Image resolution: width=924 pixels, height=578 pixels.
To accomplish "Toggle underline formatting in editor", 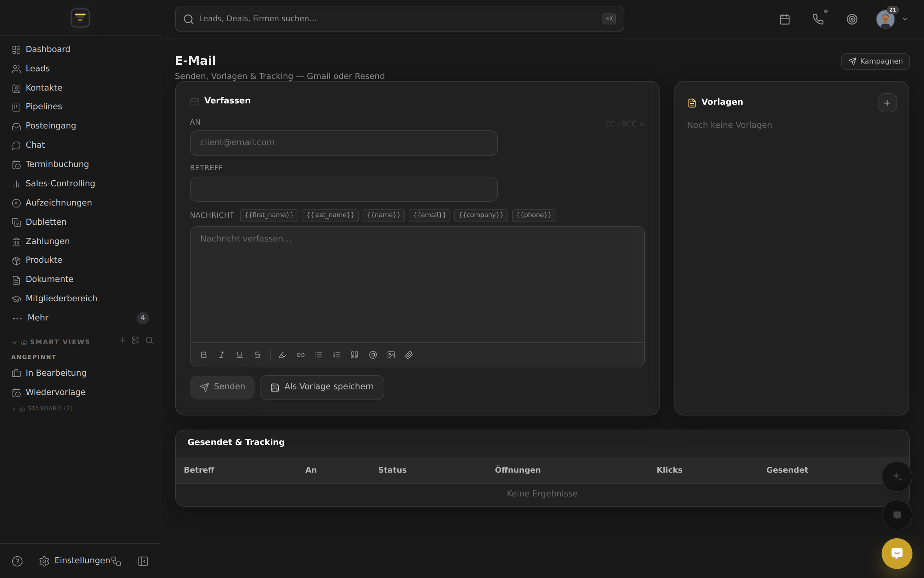I will click(240, 355).
